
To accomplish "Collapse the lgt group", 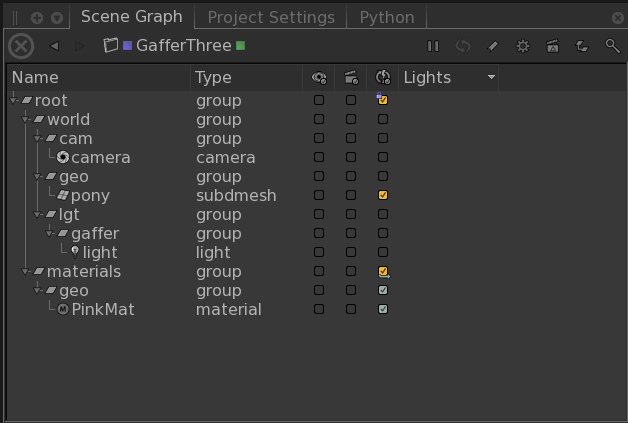I will tap(38, 215).
